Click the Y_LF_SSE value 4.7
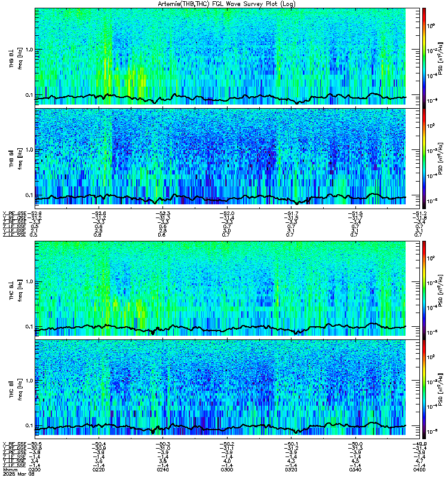Viewport: 448px width, 478px height. point(420,461)
